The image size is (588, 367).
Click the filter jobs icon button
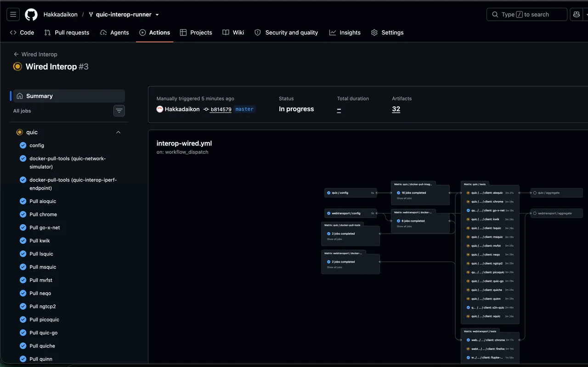pos(119,111)
